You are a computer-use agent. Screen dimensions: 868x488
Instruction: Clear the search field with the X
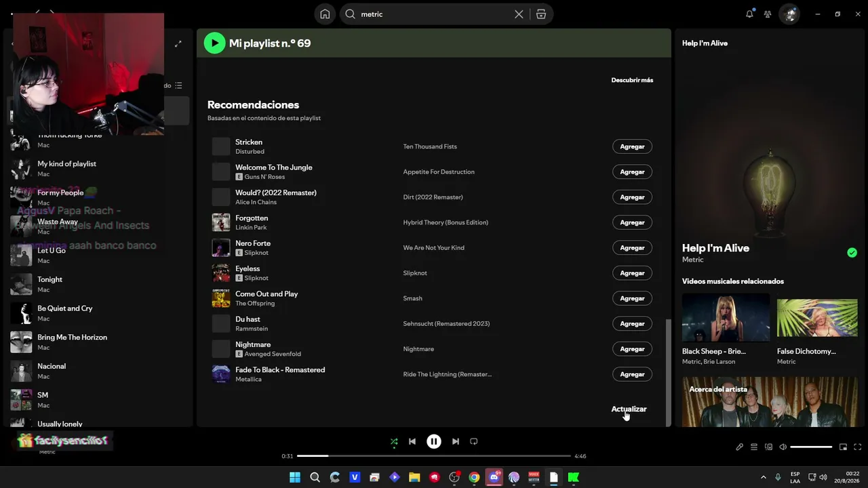click(519, 14)
